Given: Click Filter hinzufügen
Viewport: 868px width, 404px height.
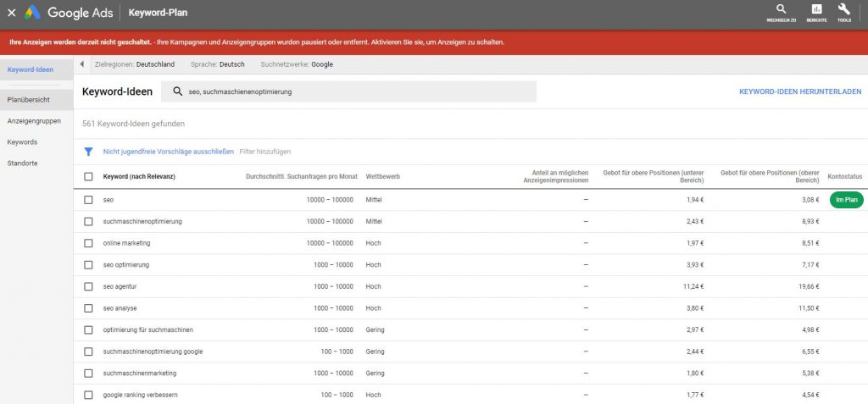Looking at the screenshot, I should tap(265, 152).
